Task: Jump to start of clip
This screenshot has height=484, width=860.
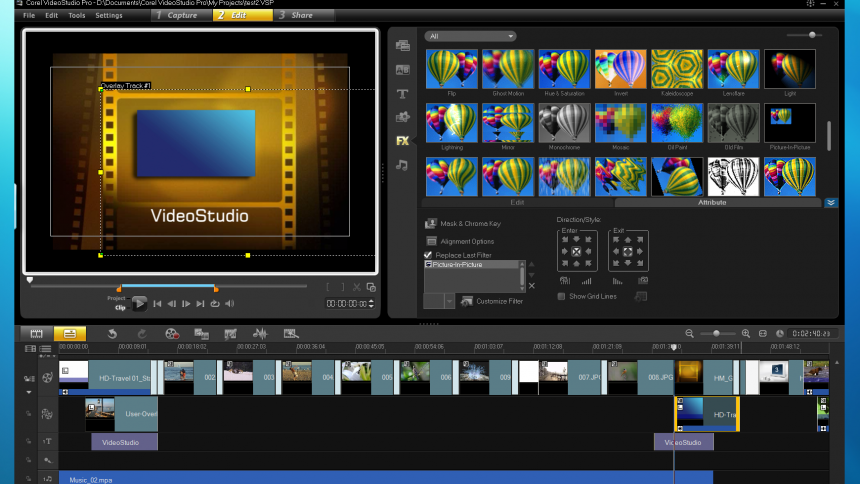Action: (157, 303)
